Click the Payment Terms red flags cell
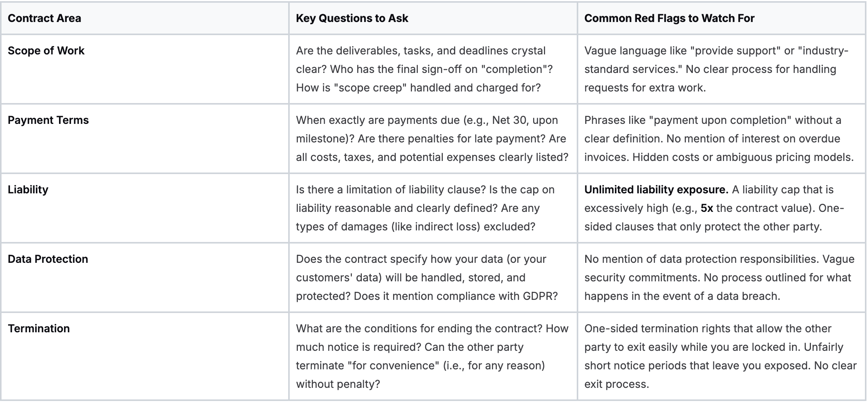 coord(718,139)
